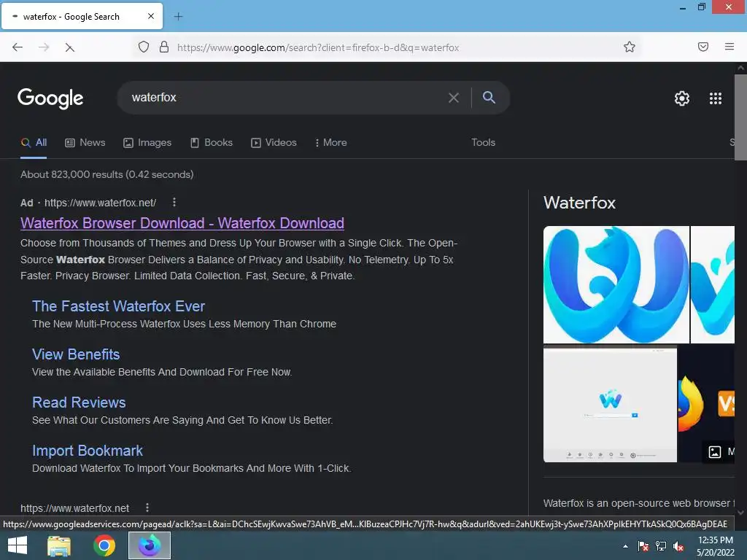Screen dimensions: 747x560
Task: Save page to Pocket
Action: coord(703,47)
